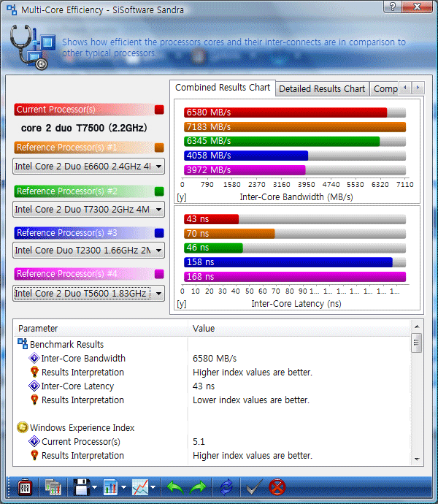Click the blue 158 ns latency bar
The width and height of the screenshot is (438, 504).
click(x=288, y=262)
